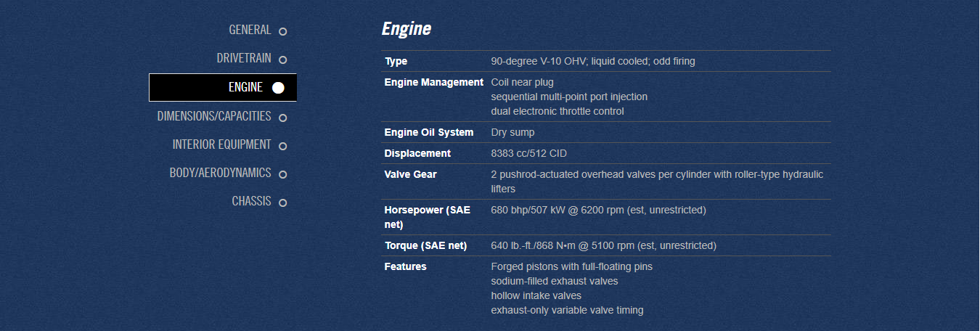Select the circle marker beside DIMENSIONS/CAPACITIES
The image size is (980, 331).
pyautogui.click(x=282, y=118)
